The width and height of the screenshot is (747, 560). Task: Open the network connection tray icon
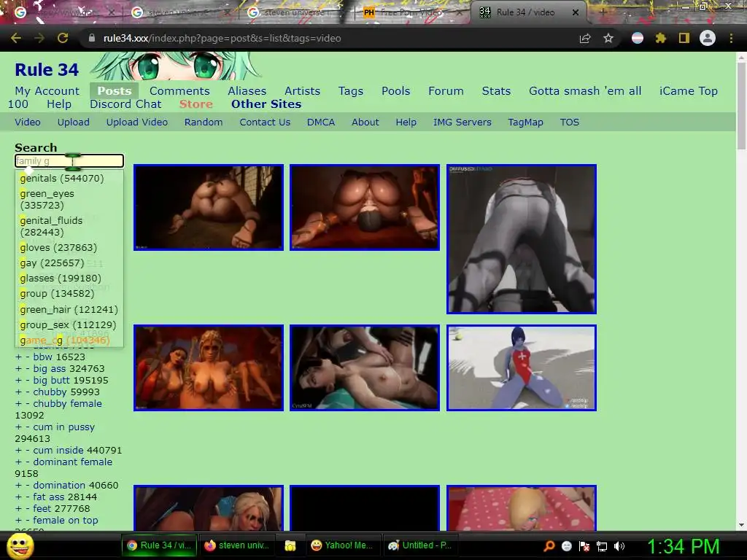coord(602,546)
